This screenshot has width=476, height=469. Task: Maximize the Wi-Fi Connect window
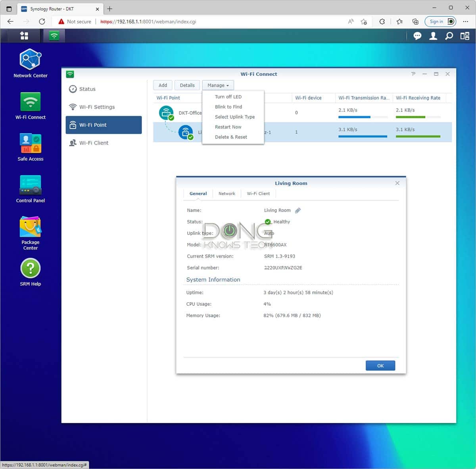(x=436, y=74)
